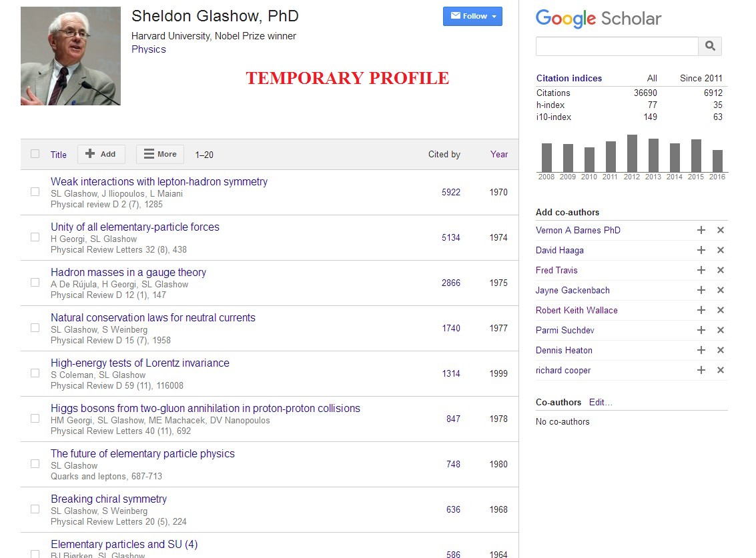756x558 pixels.
Task: Open The future of elementary particle physics
Action: [143, 453]
